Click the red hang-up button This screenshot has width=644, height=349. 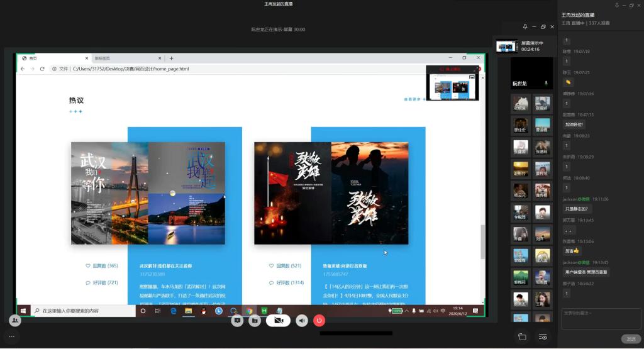(x=319, y=321)
